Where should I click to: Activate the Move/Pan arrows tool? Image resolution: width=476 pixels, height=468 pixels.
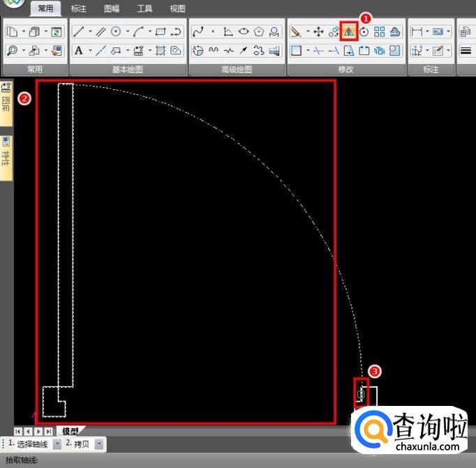318,32
